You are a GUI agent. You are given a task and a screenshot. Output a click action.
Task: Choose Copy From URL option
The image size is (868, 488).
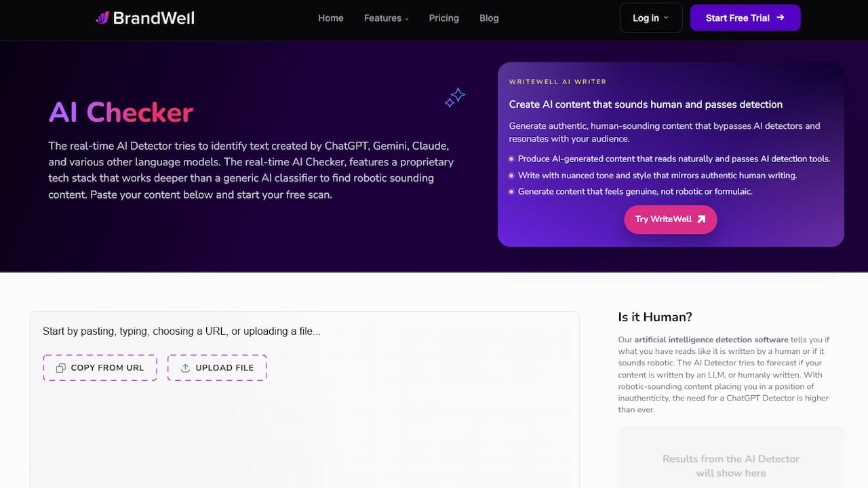coord(100,368)
